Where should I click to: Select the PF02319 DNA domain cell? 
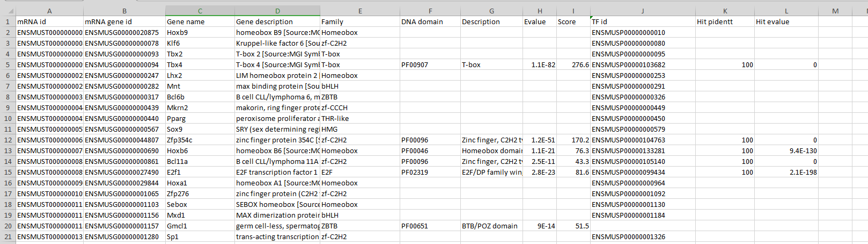[x=430, y=172]
